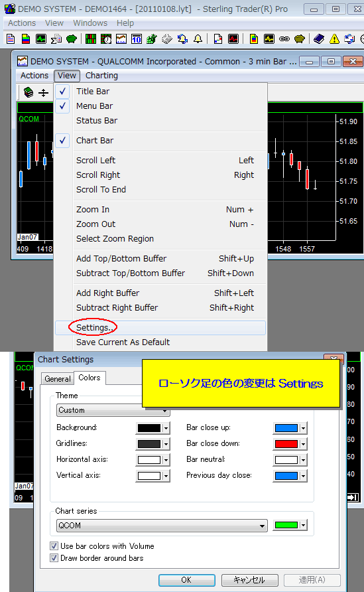Open the green grid board icon
Viewport: 364px width, 592px height.
91,38
